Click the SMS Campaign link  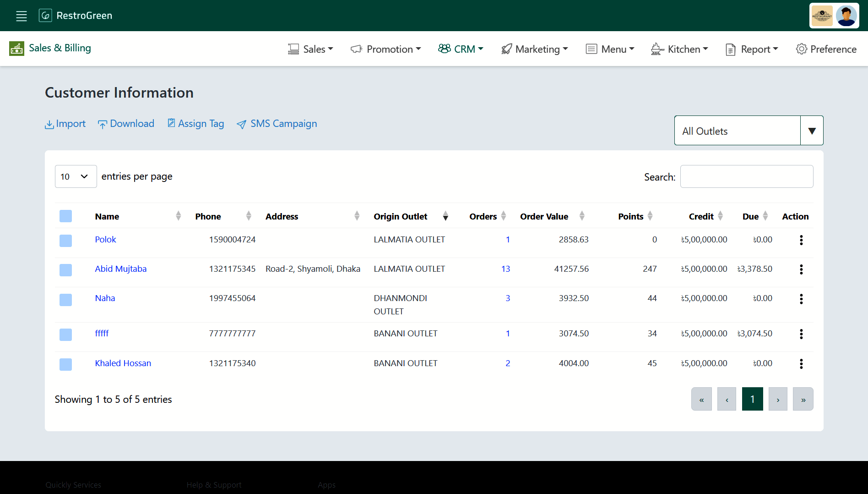[277, 124]
